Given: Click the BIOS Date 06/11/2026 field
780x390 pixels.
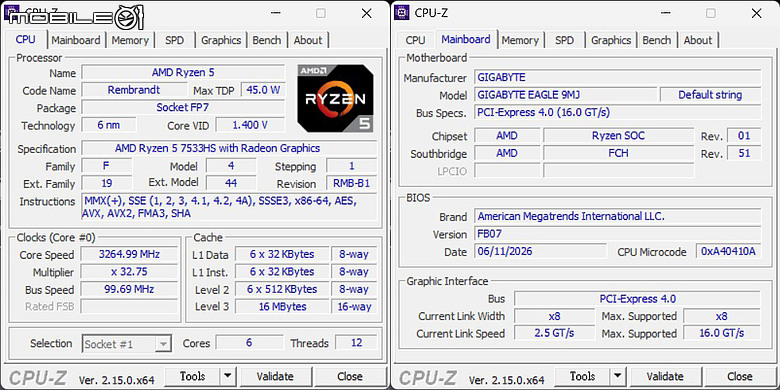Looking at the screenshot, I should click(541, 251).
